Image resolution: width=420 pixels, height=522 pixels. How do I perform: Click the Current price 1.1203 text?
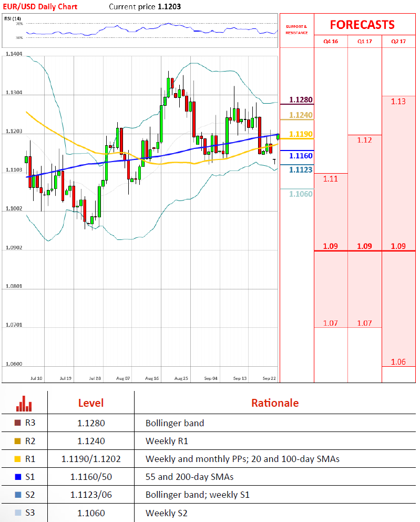point(145,7)
